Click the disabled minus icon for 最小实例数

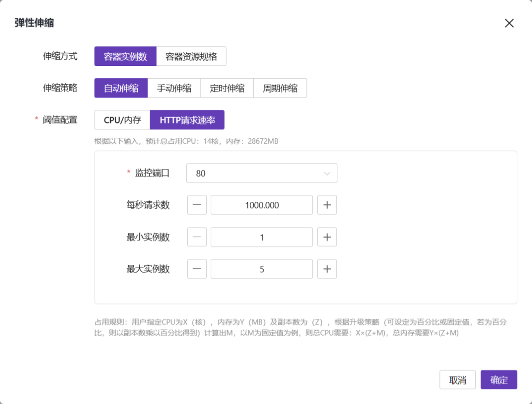tap(197, 237)
